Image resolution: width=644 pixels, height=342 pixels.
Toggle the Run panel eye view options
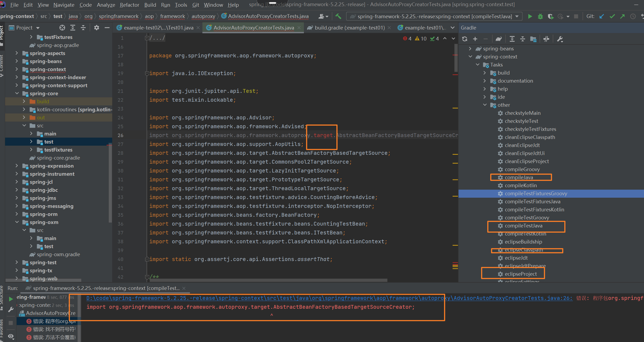[11, 336]
